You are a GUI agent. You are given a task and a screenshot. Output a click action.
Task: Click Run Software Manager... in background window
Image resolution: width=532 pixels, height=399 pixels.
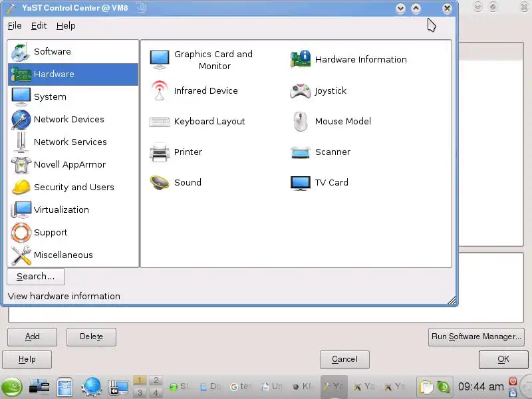coord(476,336)
